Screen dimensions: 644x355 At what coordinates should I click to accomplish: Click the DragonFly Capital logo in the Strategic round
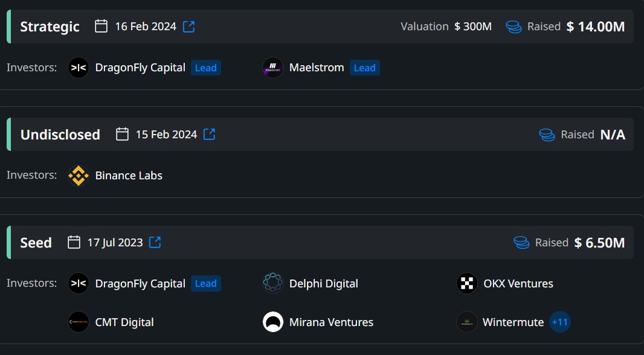79,68
